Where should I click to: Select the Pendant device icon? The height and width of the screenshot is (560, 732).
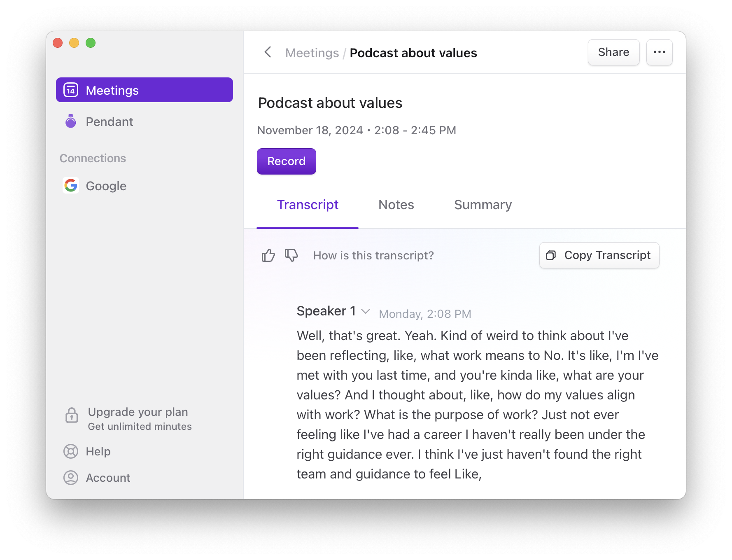pyautogui.click(x=71, y=121)
